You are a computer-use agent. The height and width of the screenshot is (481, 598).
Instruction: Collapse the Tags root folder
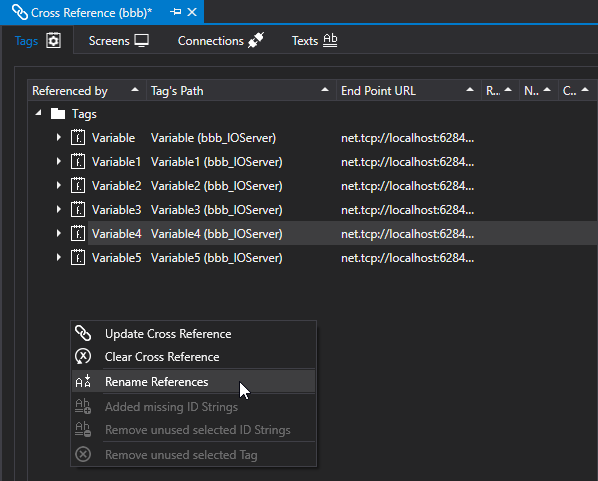click(x=38, y=113)
